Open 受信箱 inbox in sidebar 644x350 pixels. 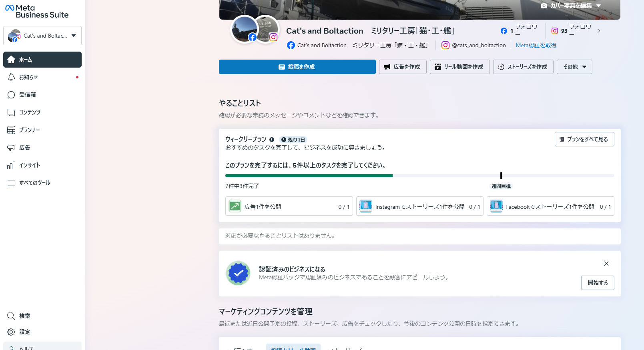coord(42,95)
